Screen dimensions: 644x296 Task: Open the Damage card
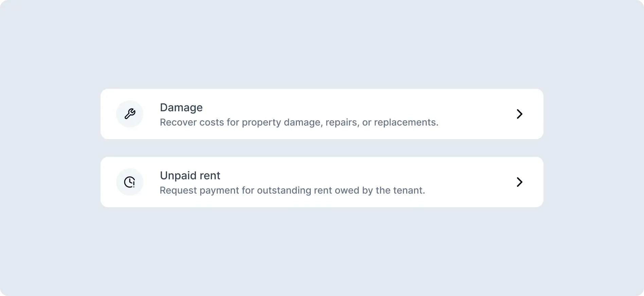click(x=322, y=114)
